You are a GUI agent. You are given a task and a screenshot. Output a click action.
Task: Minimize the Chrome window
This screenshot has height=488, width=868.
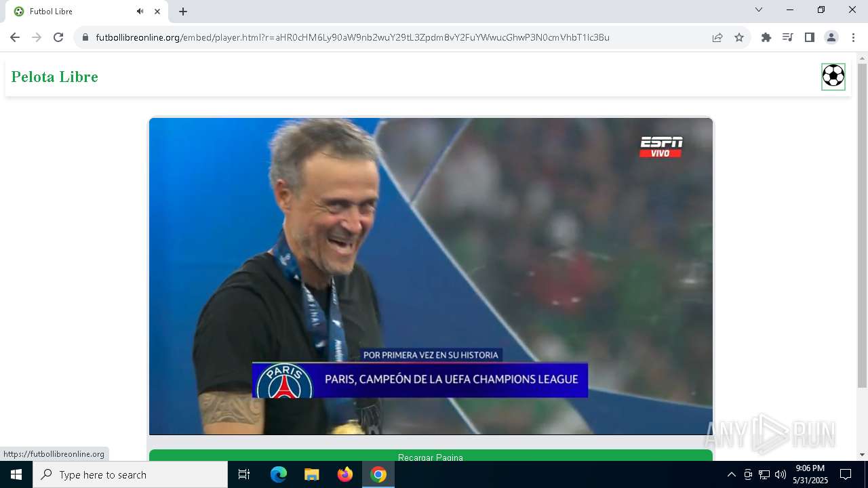tap(790, 9)
